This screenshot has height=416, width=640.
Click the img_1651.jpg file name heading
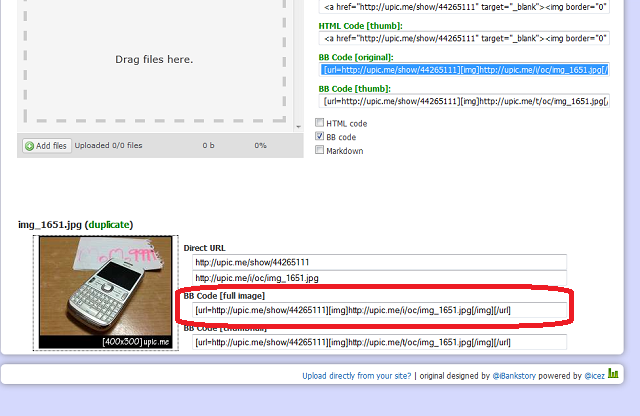pos(50,225)
